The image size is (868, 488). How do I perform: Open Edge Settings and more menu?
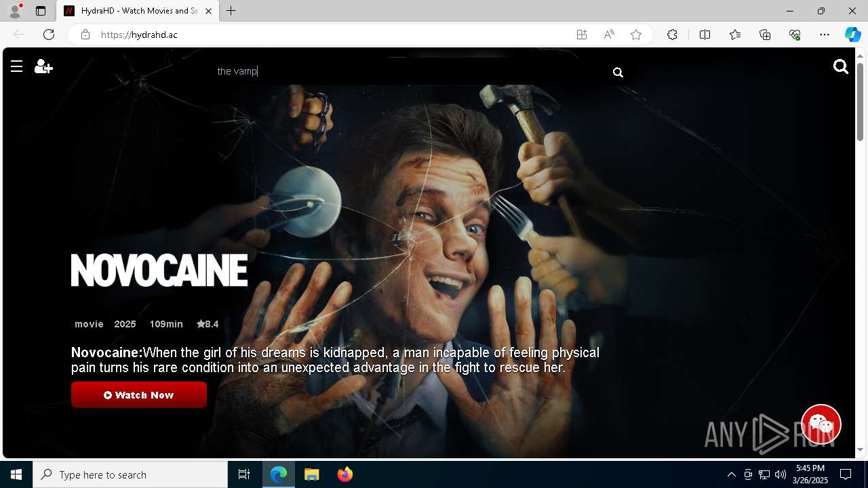coord(825,35)
